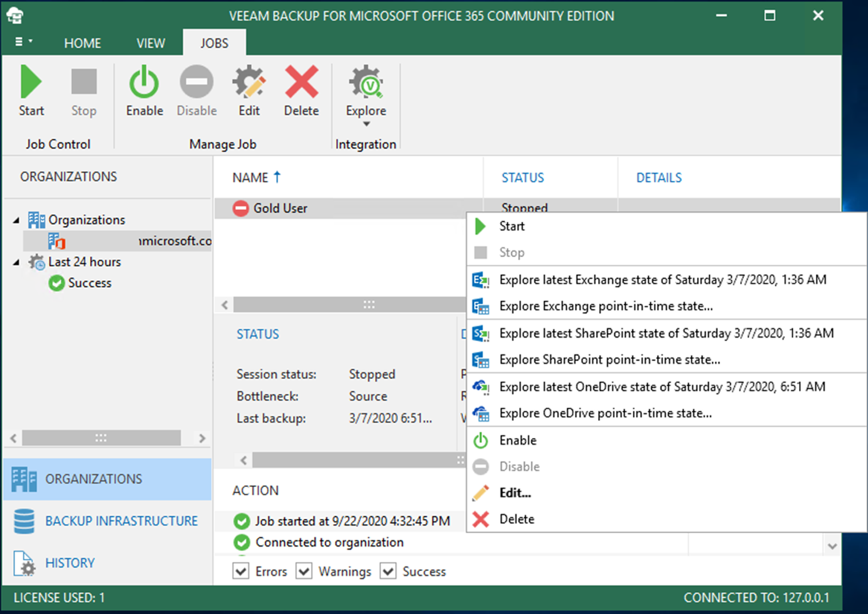Open the HISTORY navigation view
Viewport: 868px width, 614px height.
click(107, 563)
